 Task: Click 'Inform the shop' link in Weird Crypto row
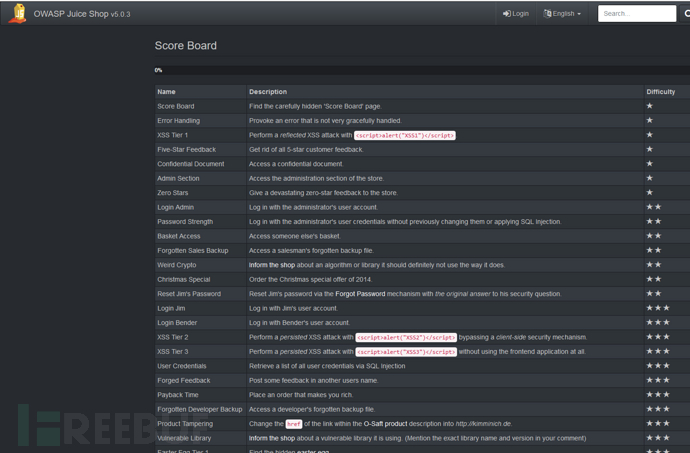pyautogui.click(x=272, y=265)
